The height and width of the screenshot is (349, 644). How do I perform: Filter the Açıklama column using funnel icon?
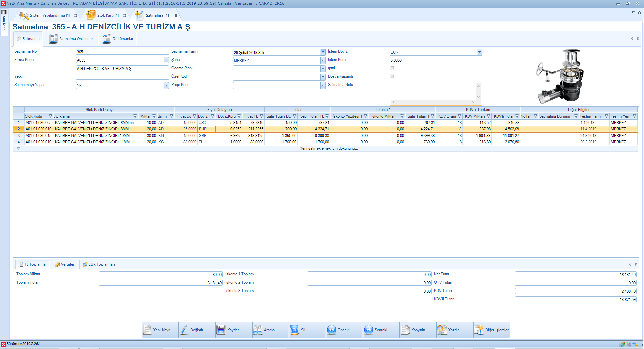point(135,116)
